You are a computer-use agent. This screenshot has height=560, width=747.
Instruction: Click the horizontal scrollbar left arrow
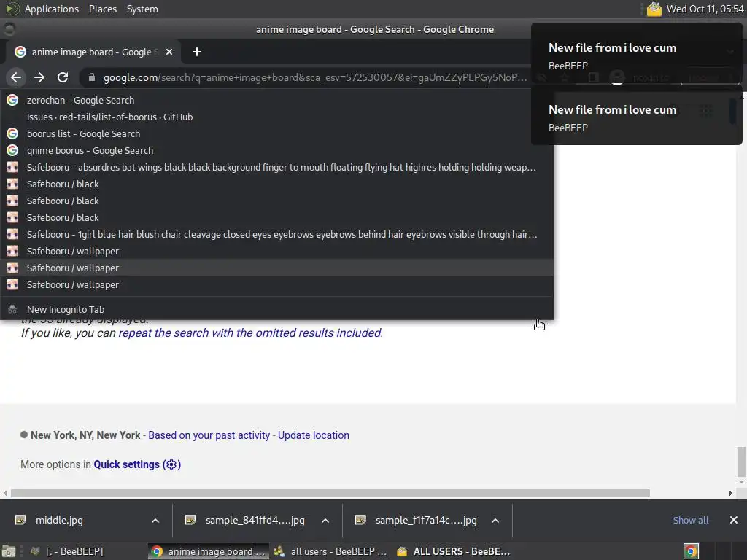pos(5,494)
